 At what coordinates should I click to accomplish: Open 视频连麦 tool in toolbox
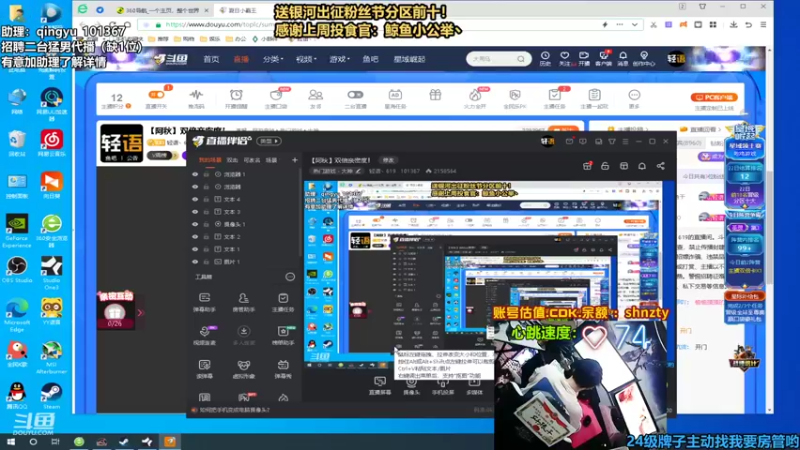click(x=205, y=335)
